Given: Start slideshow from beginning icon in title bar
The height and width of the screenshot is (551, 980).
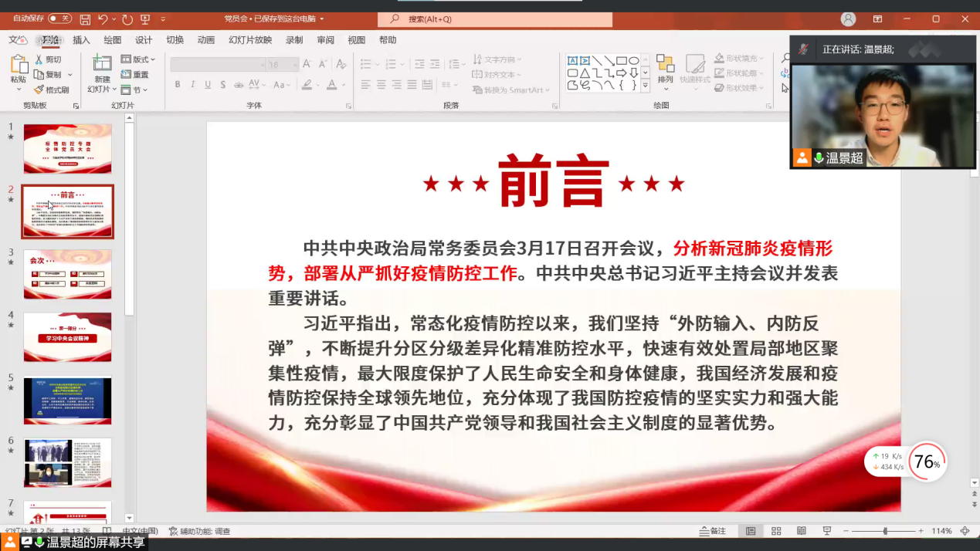Looking at the screenshot, I should coord(145,19).
